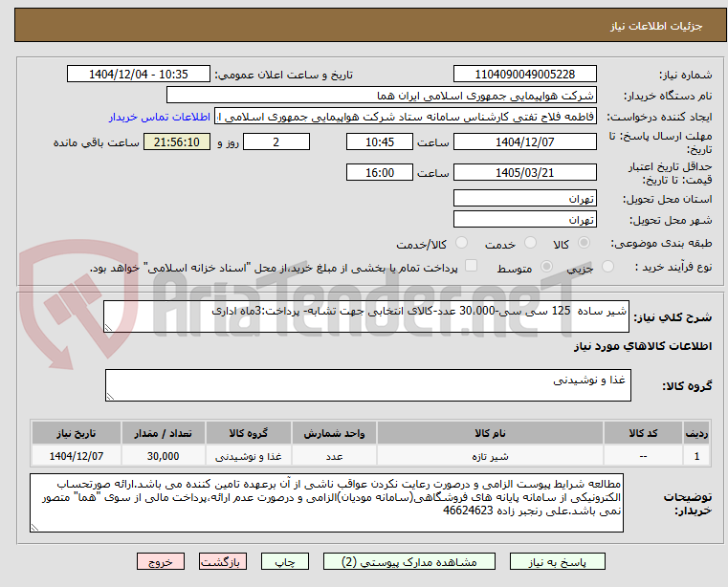Click the validity time 16:00 field
The image size is (728, 587).
tap(380, 173)
